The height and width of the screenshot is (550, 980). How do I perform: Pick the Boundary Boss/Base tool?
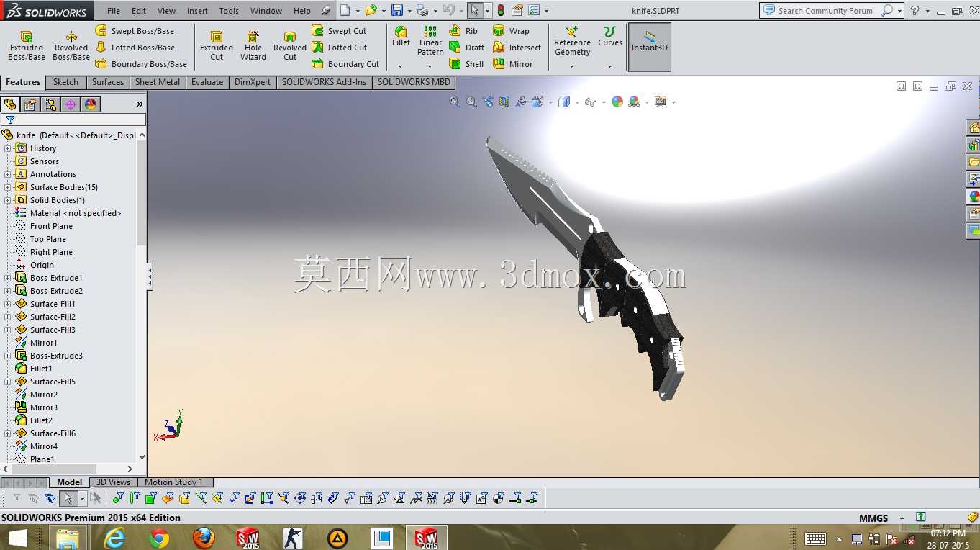141,64
